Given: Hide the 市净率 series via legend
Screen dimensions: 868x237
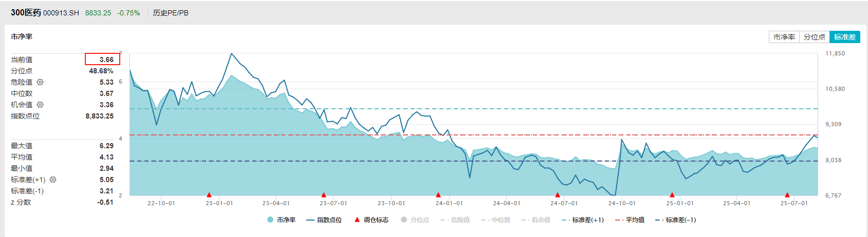Looking at the screenshot, I should [x=282, y=220].
